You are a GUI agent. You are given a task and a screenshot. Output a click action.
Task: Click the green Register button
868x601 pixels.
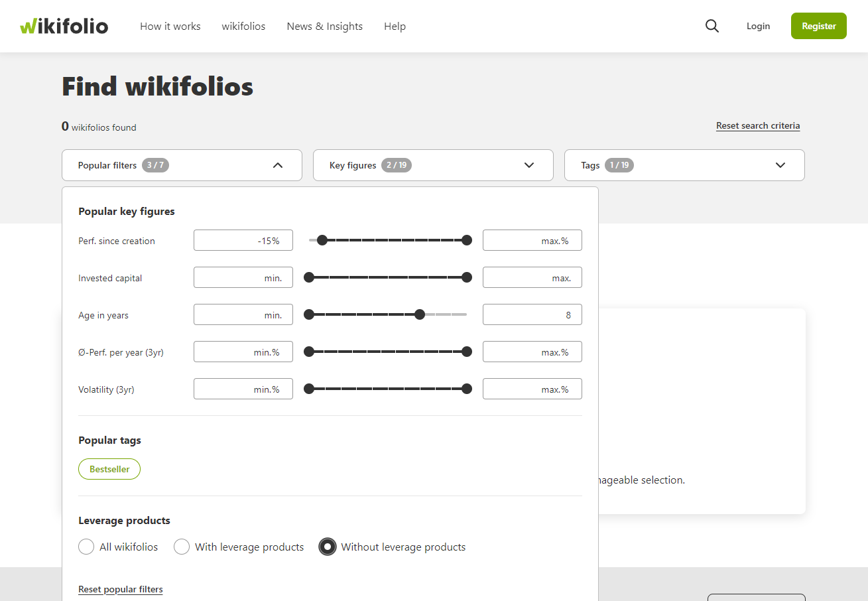pyautogui.click(x=818, y=26)
